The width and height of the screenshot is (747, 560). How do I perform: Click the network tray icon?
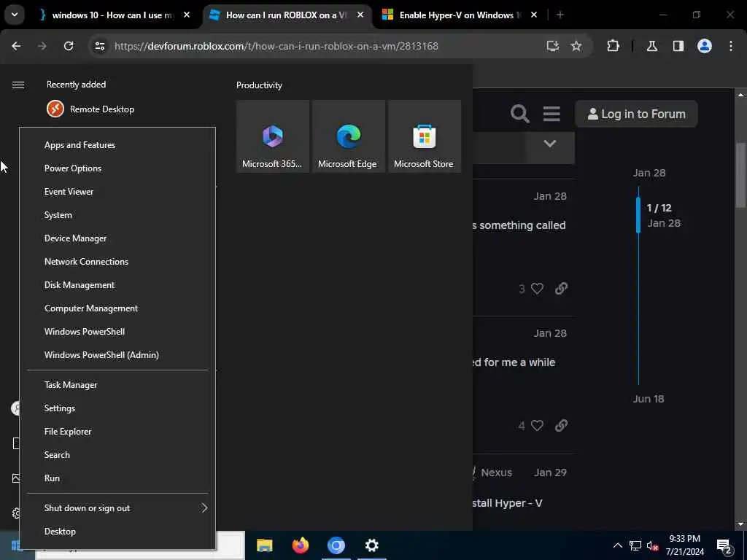[x=635, y=545]
